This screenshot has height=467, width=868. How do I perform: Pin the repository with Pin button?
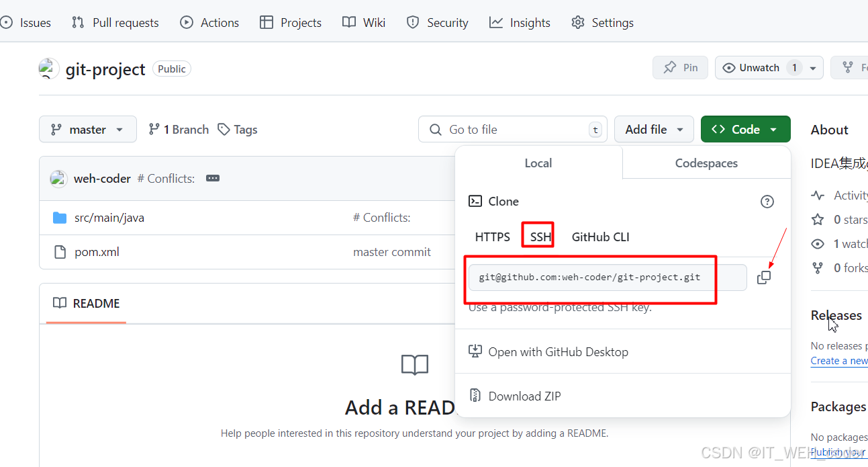click(x=680, y=68)
